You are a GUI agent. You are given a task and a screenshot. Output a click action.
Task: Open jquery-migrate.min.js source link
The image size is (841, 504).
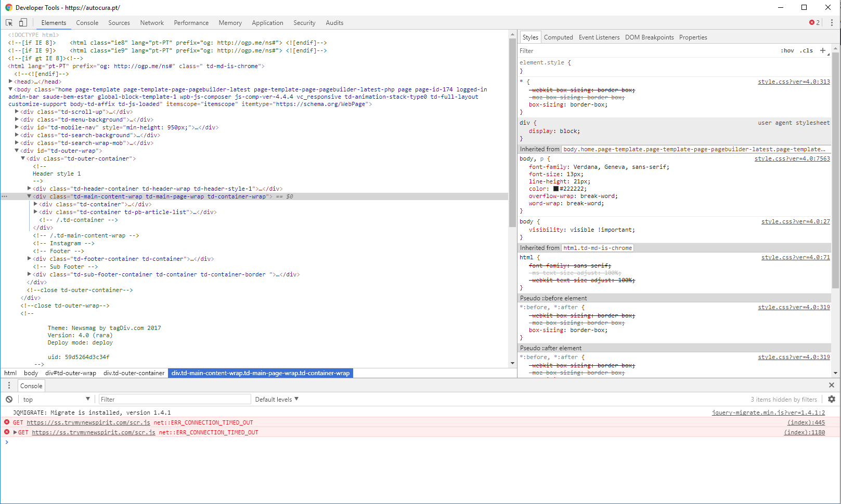pos(768,413)
